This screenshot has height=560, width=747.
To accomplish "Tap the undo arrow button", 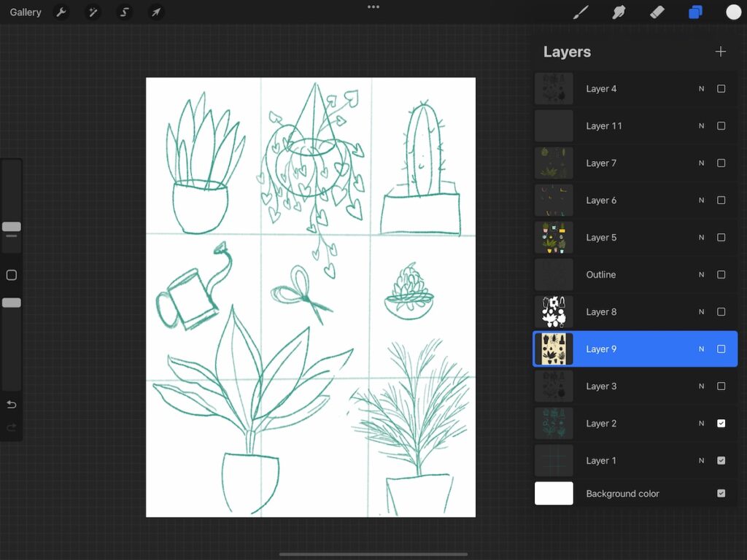I will pyautogui.click(x=11, y=404).
